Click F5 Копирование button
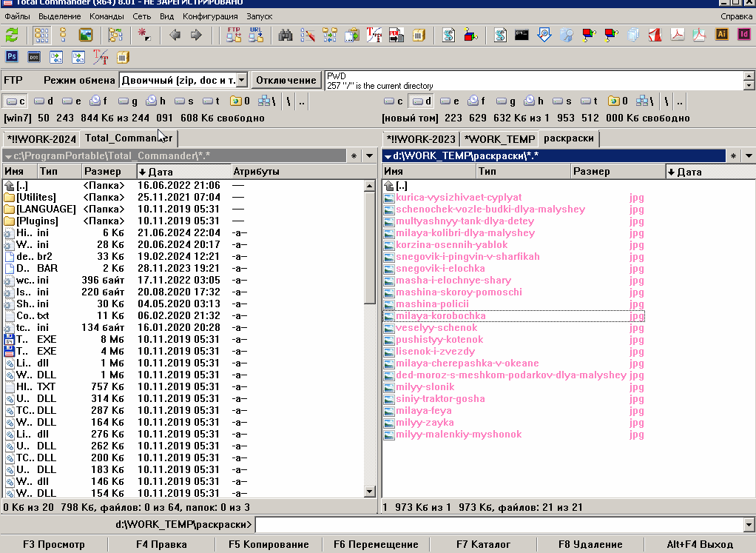This screenshot has width=756, height=553. pyautogui.click(x=269, y=544)
